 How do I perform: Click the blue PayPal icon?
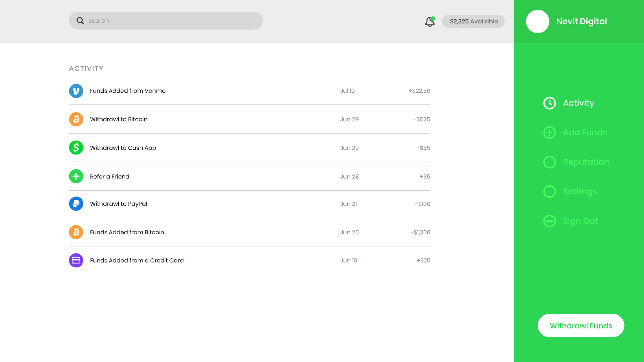[x=76, y=204]
